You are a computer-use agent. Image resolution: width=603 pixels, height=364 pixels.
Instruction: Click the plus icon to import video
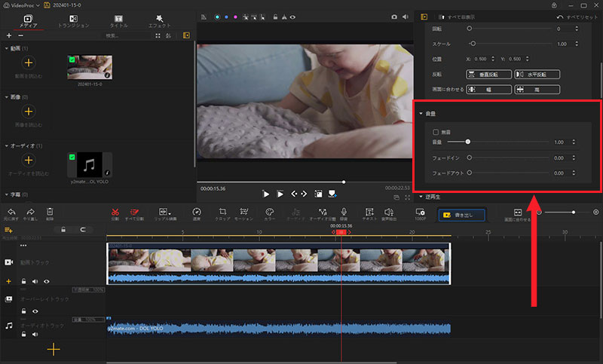coord(29,63)
